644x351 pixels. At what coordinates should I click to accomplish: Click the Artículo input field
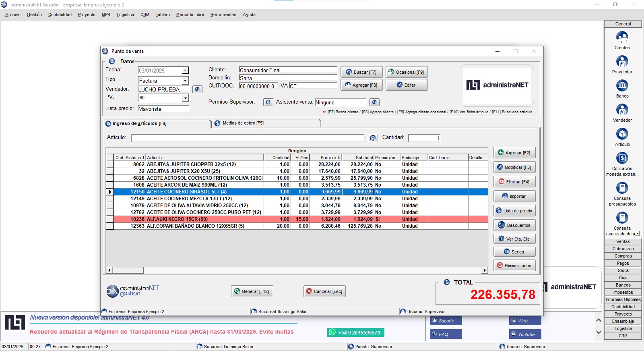(248, 138)
